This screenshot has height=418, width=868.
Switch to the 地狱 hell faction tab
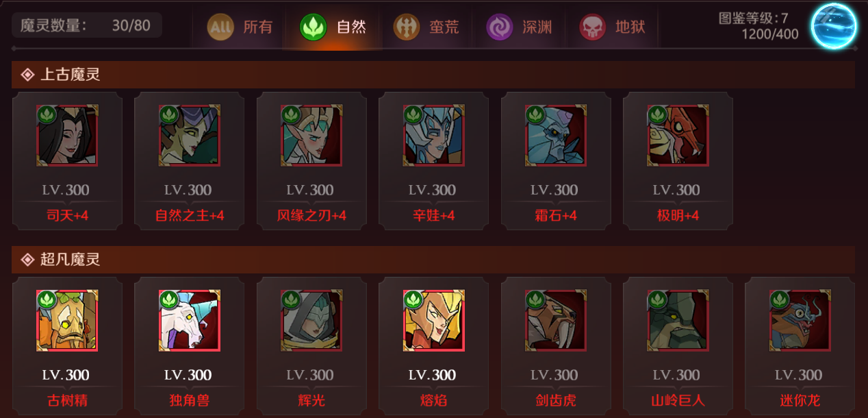pos(612,27)
